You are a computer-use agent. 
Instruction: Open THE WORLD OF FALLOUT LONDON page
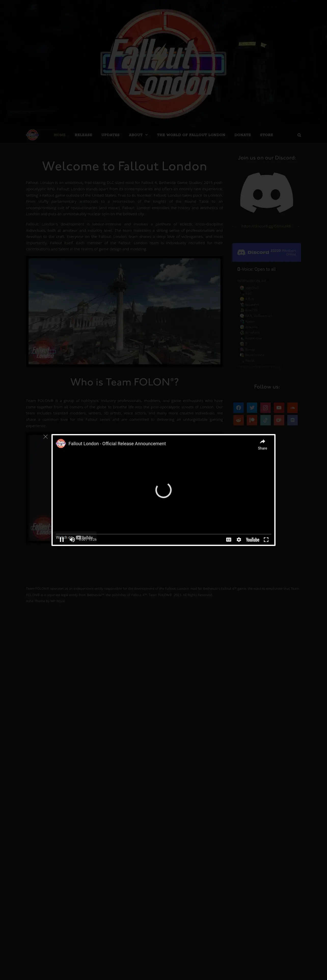[x=191, y=135]
